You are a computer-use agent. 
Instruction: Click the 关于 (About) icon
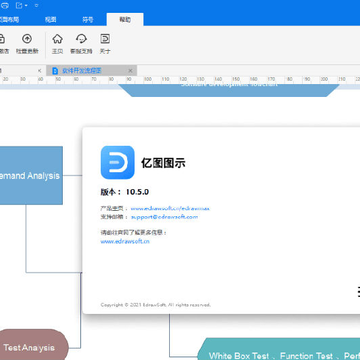point(105,39)
